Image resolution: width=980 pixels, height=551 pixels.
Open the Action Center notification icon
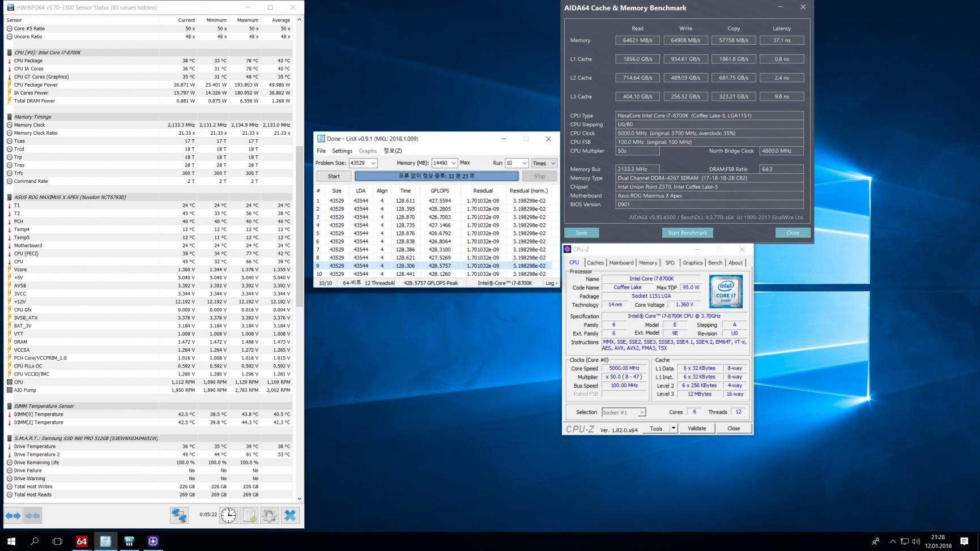click(x=964, y=541)
